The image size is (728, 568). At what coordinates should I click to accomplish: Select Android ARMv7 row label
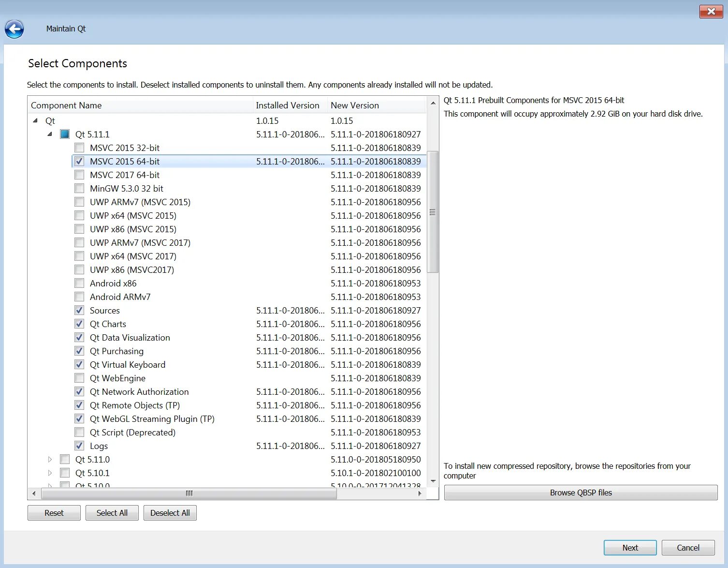[120, 297]
